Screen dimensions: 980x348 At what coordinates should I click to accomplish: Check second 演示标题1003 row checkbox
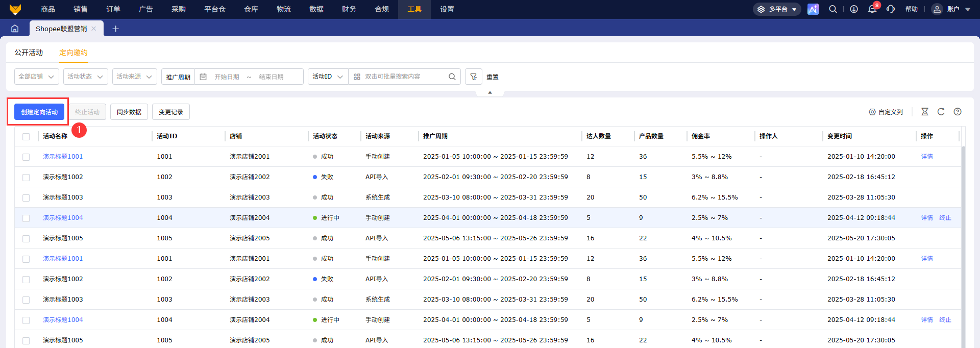point(26,300)
